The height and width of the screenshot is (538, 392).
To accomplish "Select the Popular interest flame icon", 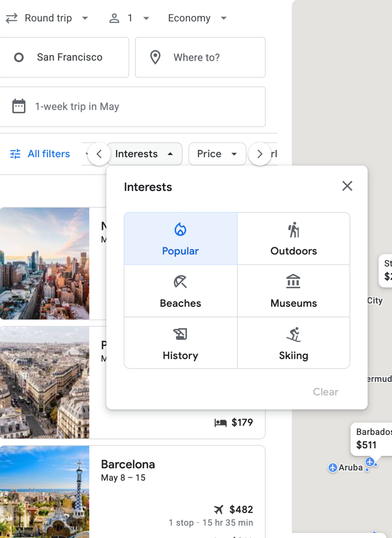I will 180,230.
